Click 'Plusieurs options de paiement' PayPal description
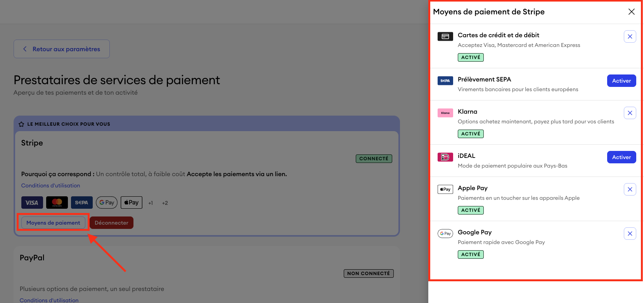The width and height of the screenshot is (644, 303). [x=92, y=289]
